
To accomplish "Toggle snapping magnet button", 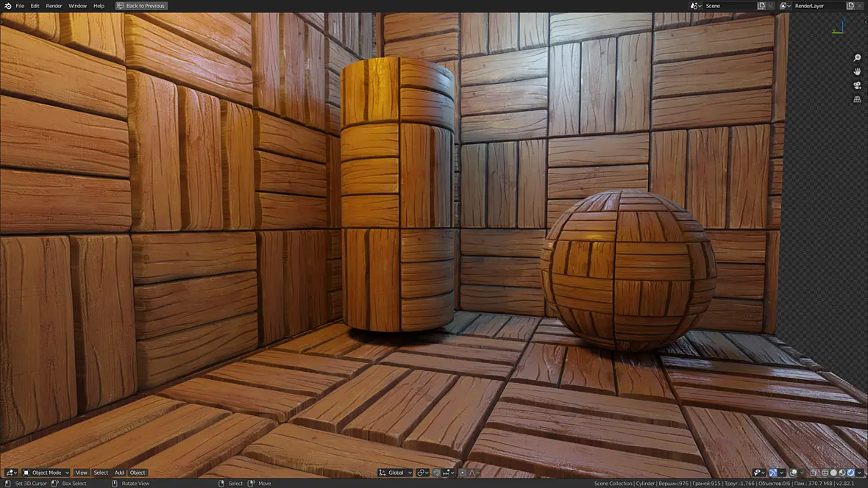I will coord(437,473).
